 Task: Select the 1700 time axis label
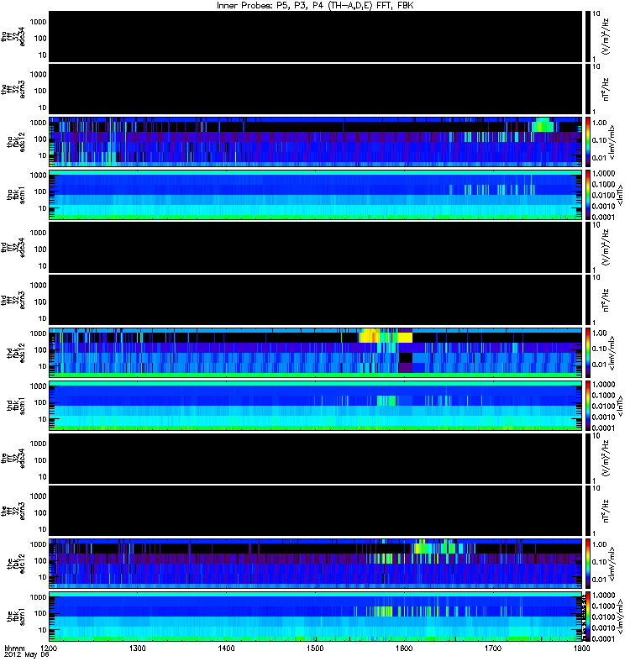[493, 648]
